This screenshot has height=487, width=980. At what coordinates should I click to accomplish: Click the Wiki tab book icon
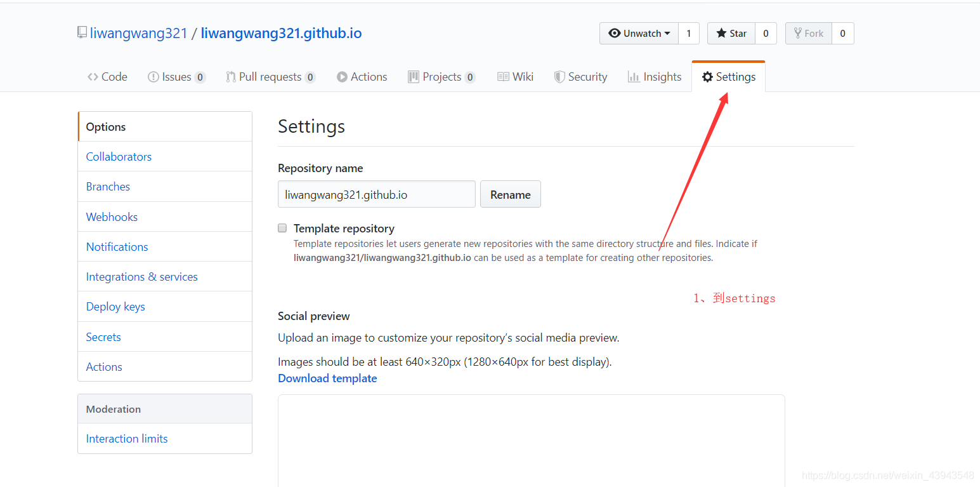[503, 77]
